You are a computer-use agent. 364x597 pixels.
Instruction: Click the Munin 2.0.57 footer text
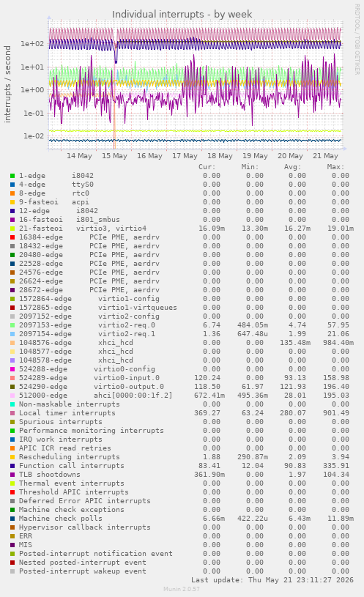[x=182, y=589]
